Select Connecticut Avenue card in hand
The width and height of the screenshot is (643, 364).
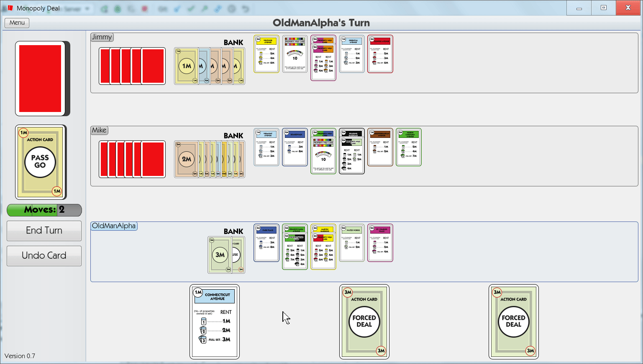tap(215, 322)
